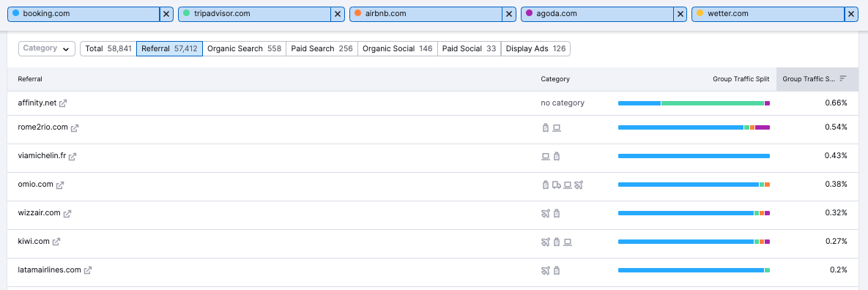The height and width of the screenshot is (290, 868).
Task: Click luggage category icon for latamairlines.com
Action: point(557,271)
